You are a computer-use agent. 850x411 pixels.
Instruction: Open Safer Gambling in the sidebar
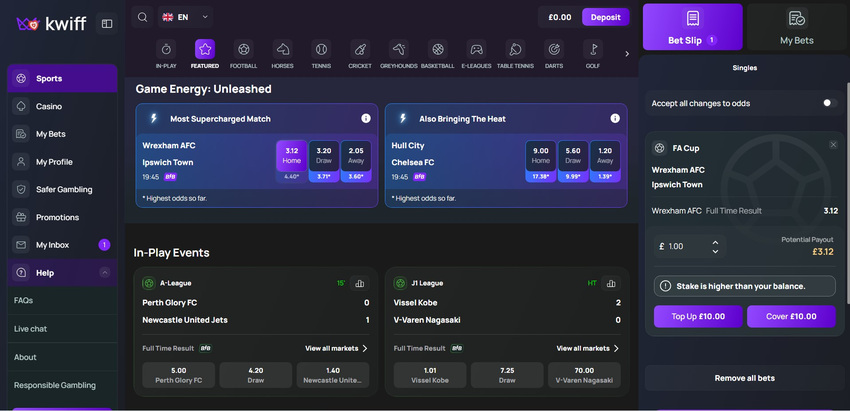(62, 189)
